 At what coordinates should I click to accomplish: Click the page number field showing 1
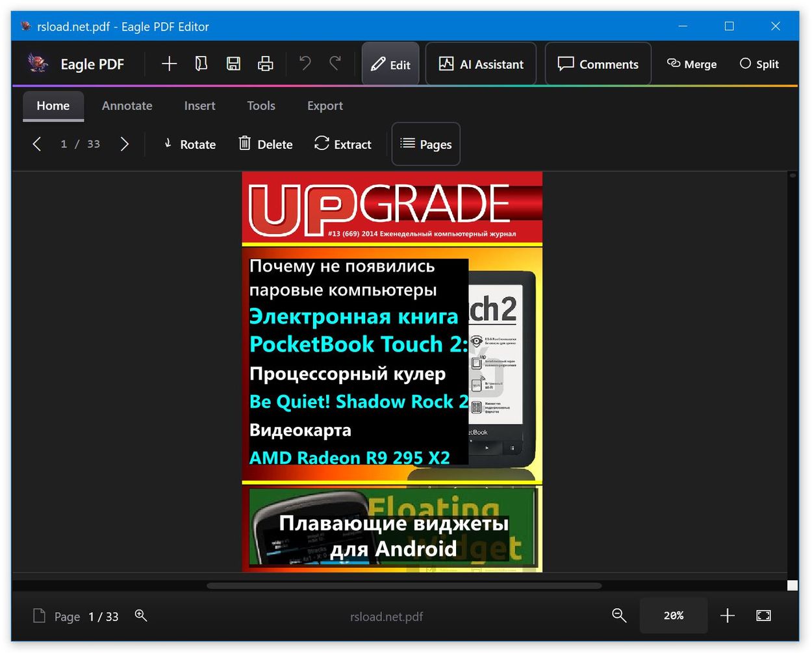64,144
